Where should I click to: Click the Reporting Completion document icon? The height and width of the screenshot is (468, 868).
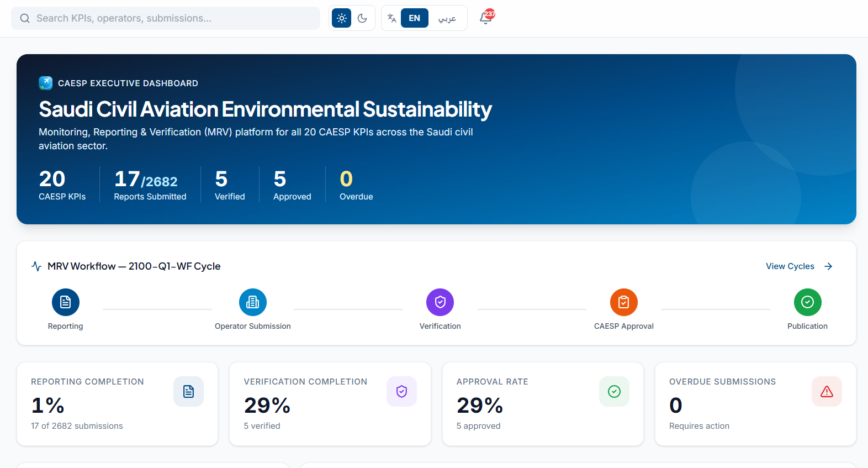click(189, 392)
